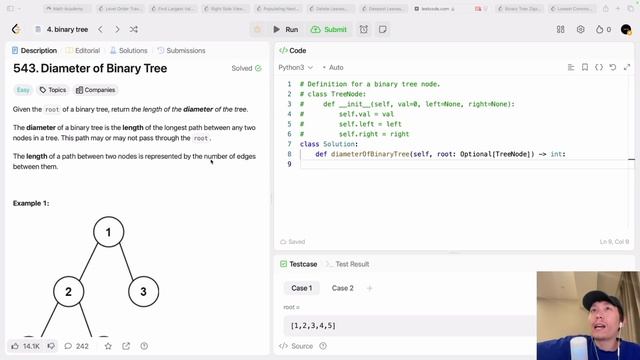Viewport: 640px width, 360px height.
Task: Expand the Topics tag
Action: click(53, 90)
